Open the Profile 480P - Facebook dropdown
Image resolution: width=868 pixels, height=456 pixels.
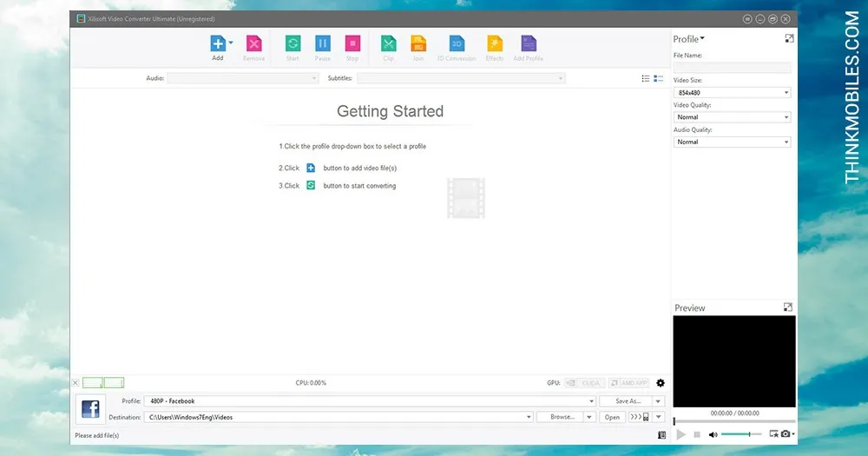[370, 401]
